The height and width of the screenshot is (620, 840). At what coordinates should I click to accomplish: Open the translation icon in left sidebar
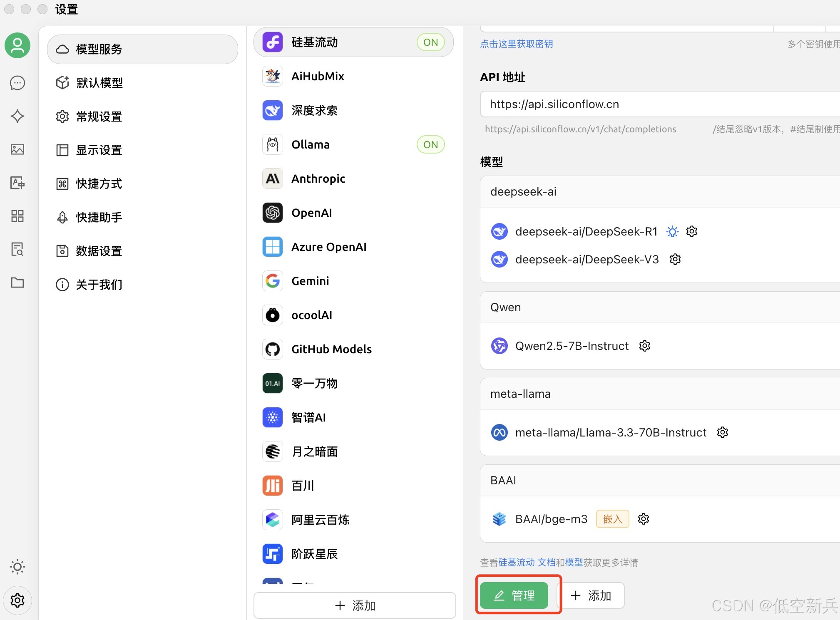[17, 183]
